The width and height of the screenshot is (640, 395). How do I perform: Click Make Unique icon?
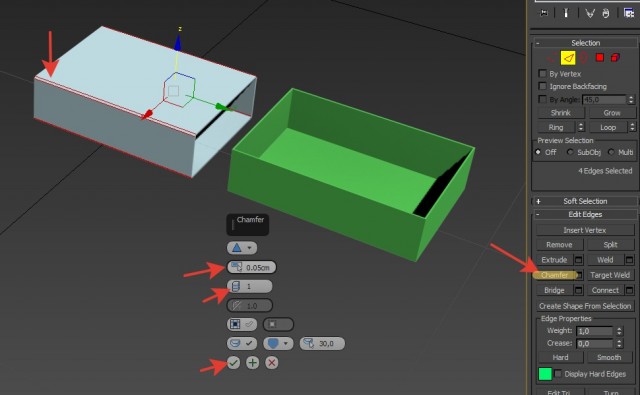[590, 13]
